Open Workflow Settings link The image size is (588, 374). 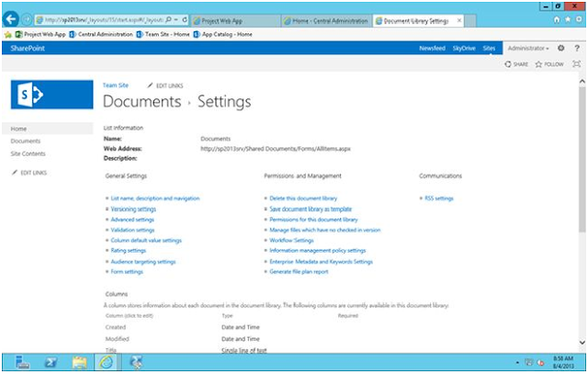click(291, 241)
